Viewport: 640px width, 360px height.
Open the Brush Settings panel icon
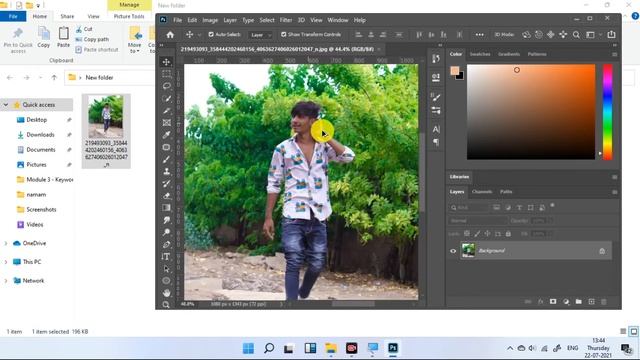(436, 97)
